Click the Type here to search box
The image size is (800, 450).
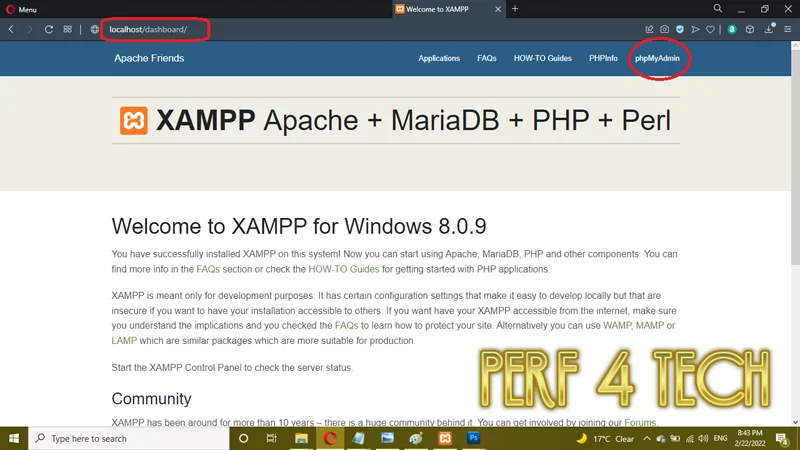point(129,438)
